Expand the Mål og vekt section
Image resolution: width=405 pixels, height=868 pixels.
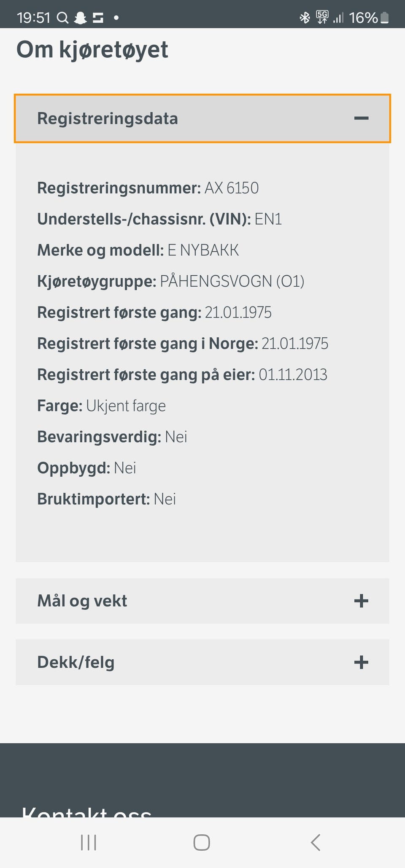pyautogui.click(x=202, y=601)
